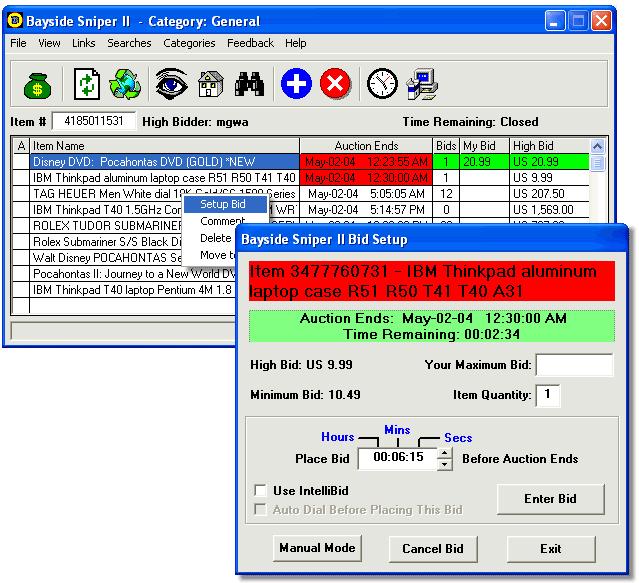Open the Categories menu
This screenshot has height=583, width=639.
189,43
